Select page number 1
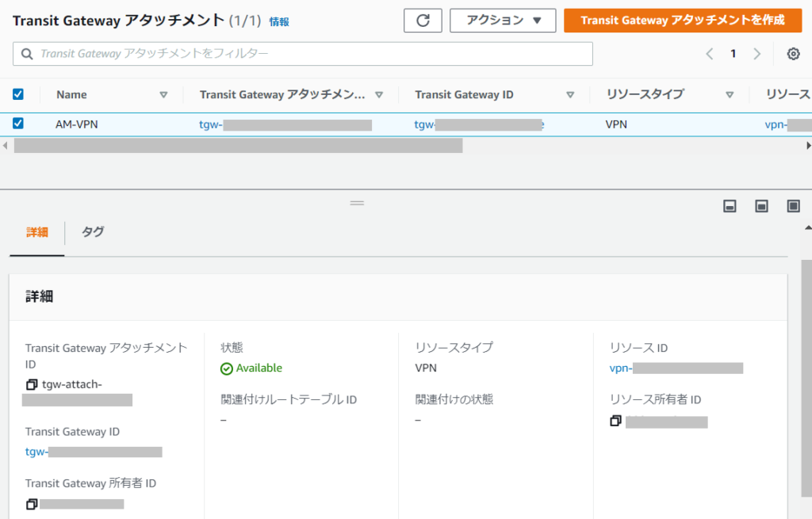Image resolution: width=812 pixels, height=519 pixels. click(x=733, y=54)
